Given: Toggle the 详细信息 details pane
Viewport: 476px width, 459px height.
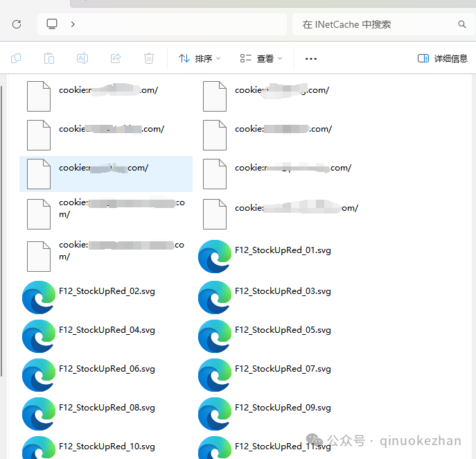Looking at the screenshot, I should [x=443, y=58].
